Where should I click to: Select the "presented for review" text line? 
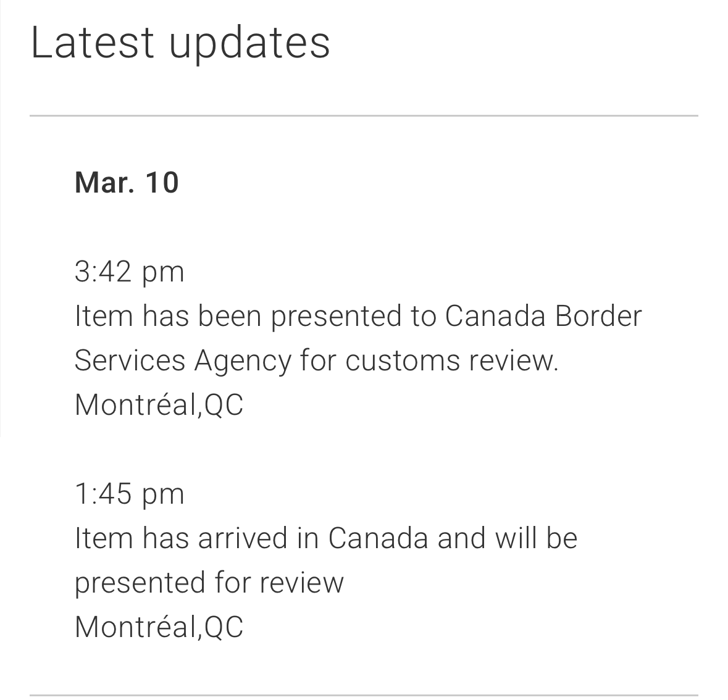(209, 583)
